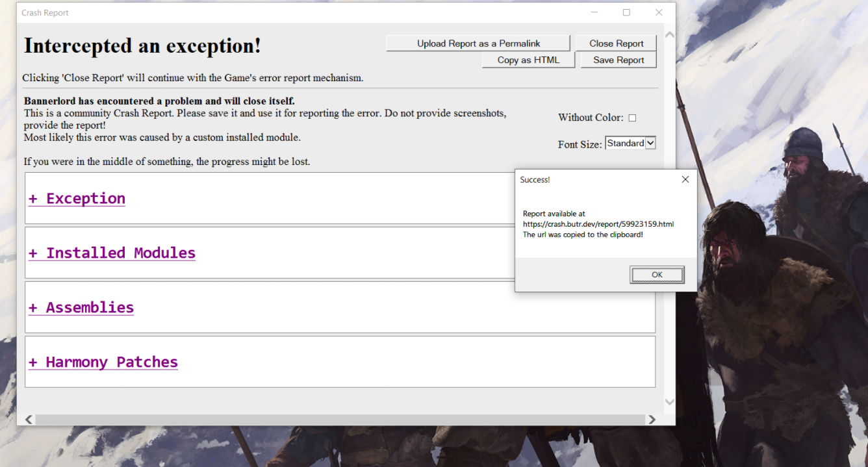Click the Save Report button
The width and height of the screenshot is (868, 467).
click(x=619, y=60)
